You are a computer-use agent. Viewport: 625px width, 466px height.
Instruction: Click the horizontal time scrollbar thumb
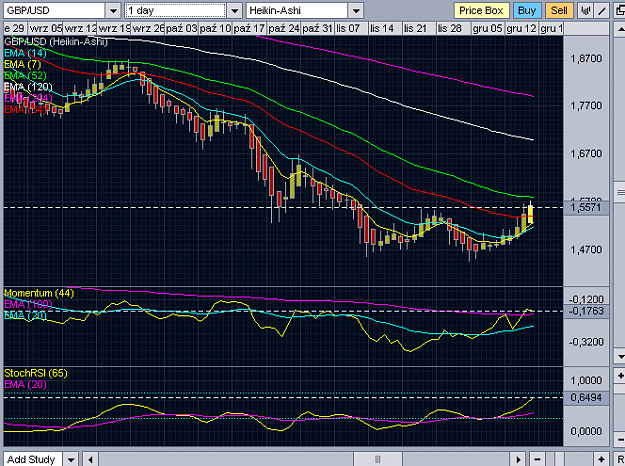tap(378, 459)
